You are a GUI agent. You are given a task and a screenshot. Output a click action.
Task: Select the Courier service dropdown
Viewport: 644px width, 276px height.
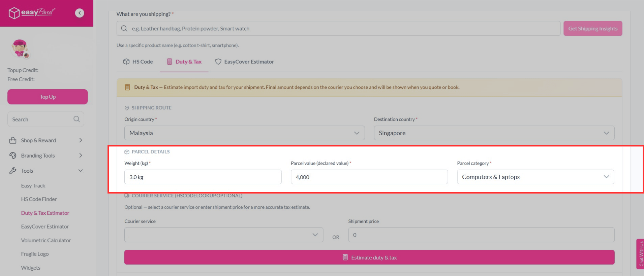coord(223,235)
